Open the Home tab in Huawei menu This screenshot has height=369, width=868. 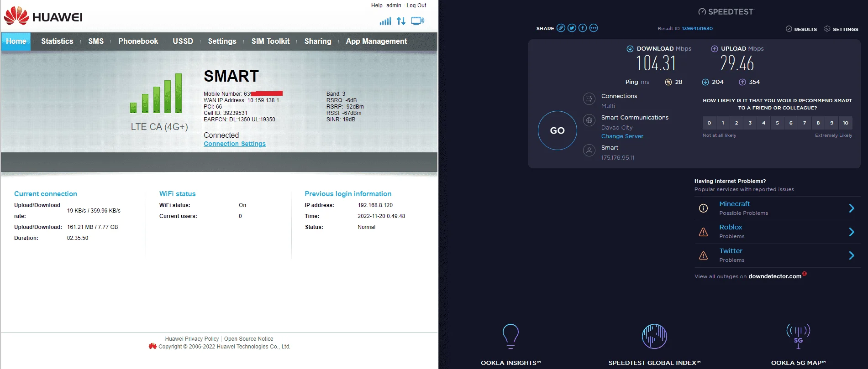[16, 41]
